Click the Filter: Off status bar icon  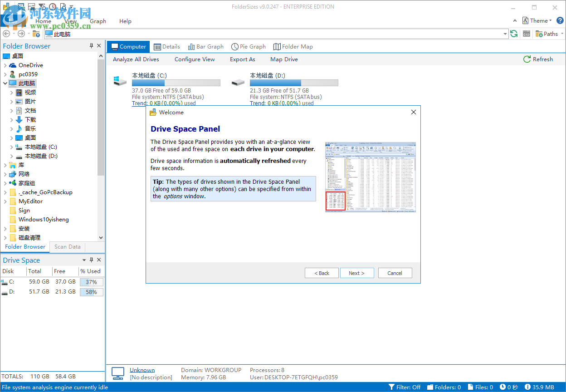(x=392, y=387)
